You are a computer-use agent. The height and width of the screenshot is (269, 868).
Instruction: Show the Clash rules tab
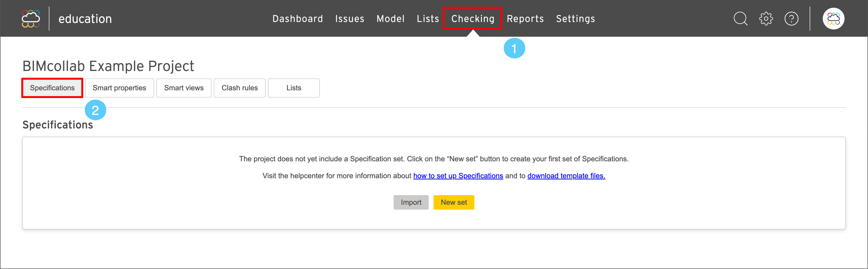[239, 88]
